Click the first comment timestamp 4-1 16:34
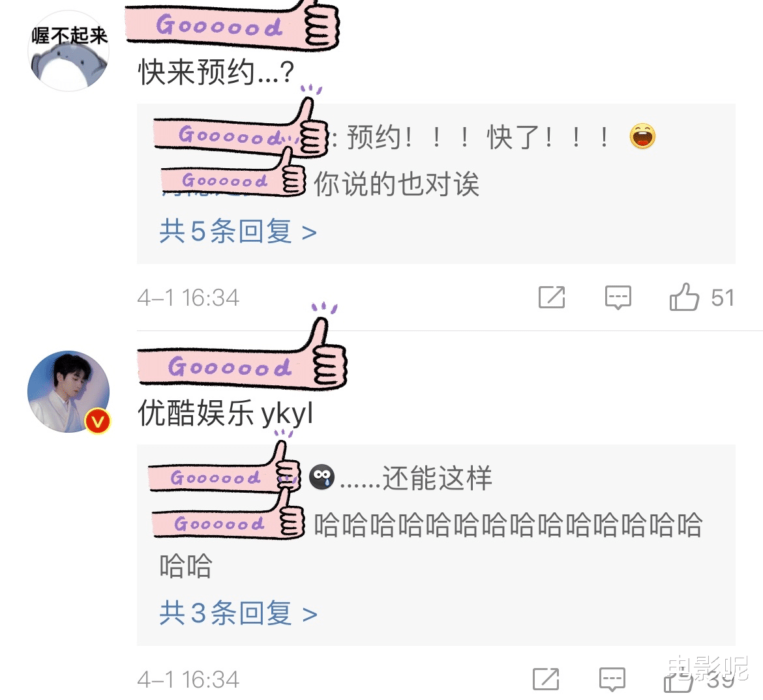The width and height of the screenshot is (763, 700). pyautogui.click(x=188, y=298)
